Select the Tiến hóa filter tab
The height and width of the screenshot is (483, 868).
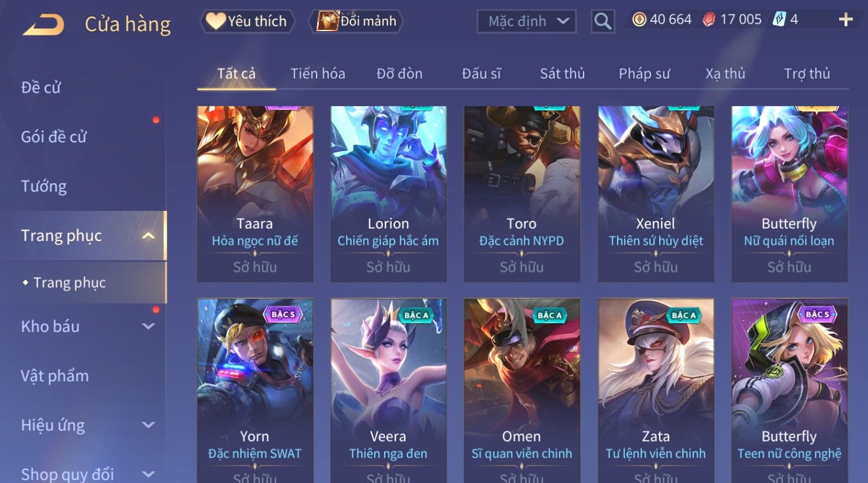[318, 74]
